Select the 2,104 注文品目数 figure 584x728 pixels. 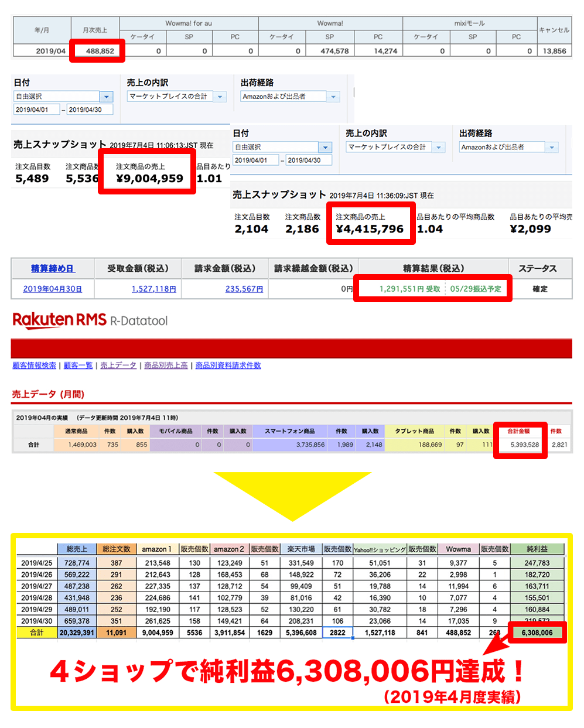[x=251, y=229]
